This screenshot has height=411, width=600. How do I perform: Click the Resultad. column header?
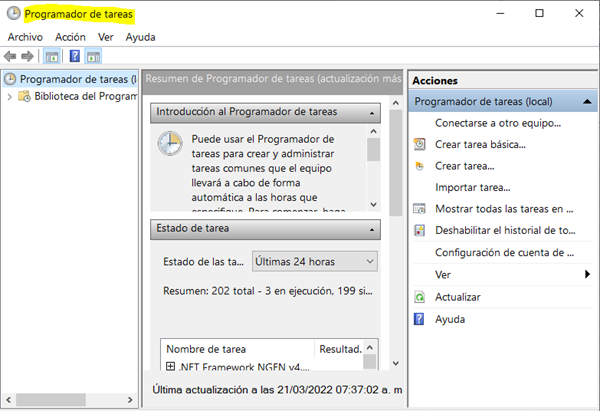pos(339,349)
